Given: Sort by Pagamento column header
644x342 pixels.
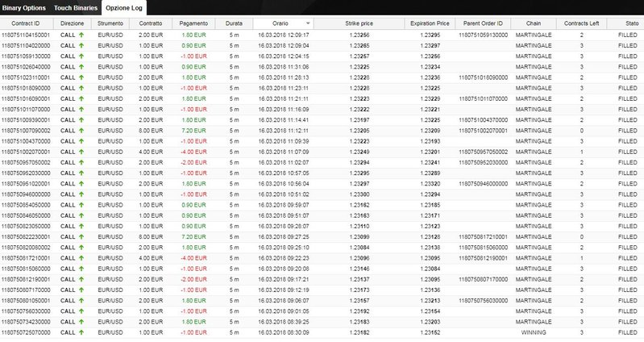Looking at the screenshot, I should coord(193,23).
